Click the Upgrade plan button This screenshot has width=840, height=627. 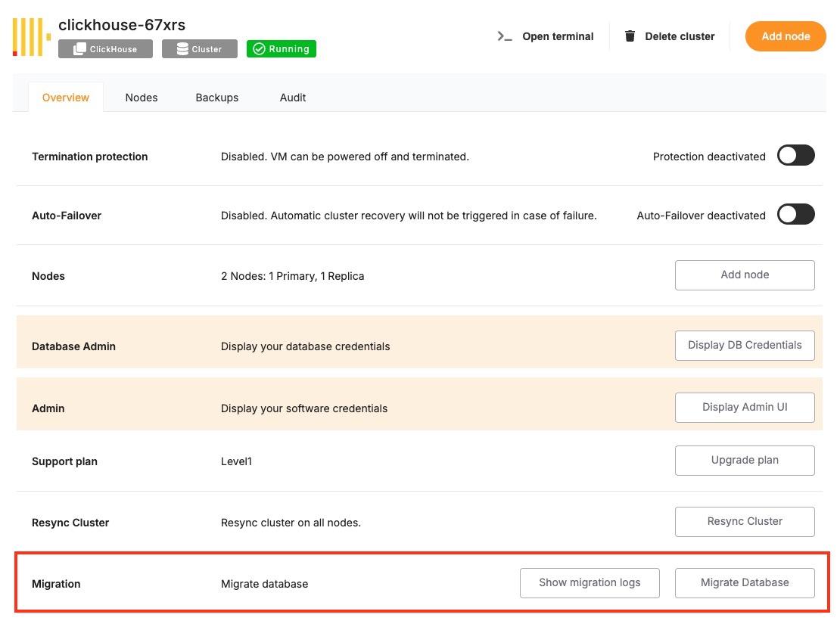[x=744, y=461]
